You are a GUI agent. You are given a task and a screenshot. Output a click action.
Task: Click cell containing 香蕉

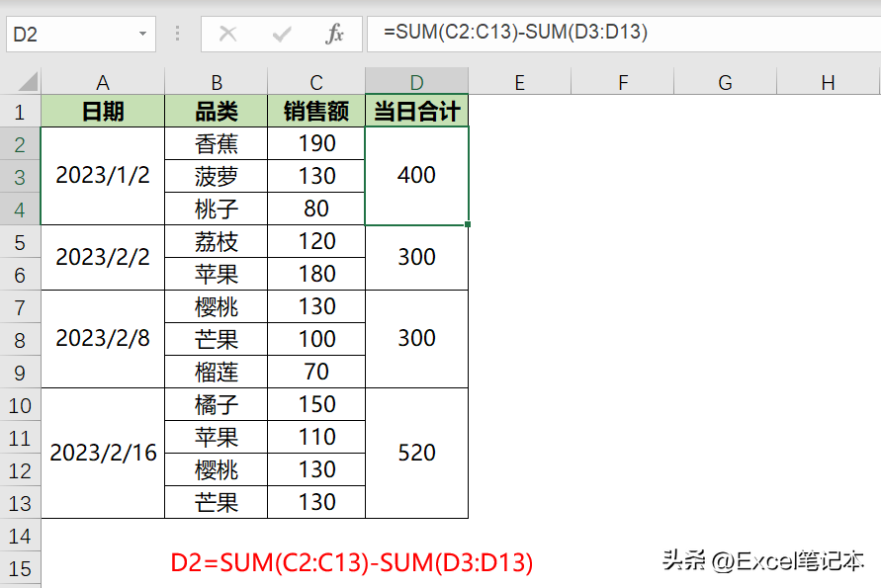pyautogui.click(x=217, y=143)
